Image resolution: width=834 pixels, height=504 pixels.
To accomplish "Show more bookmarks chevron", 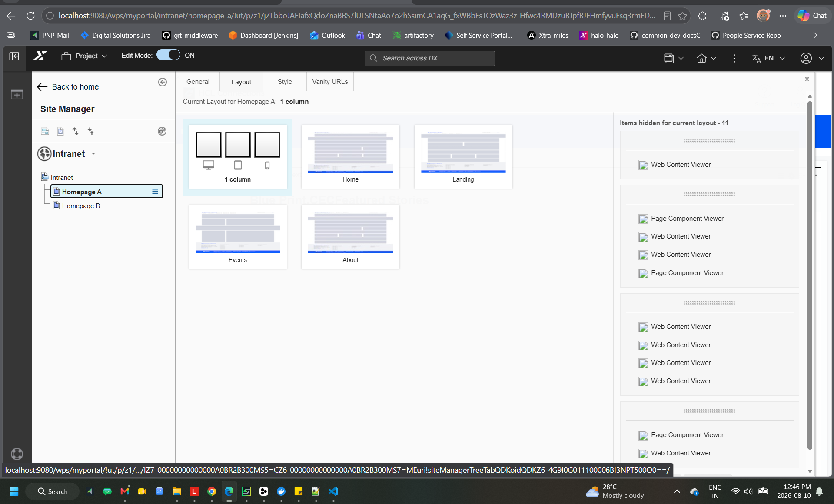I will point(815,35).
